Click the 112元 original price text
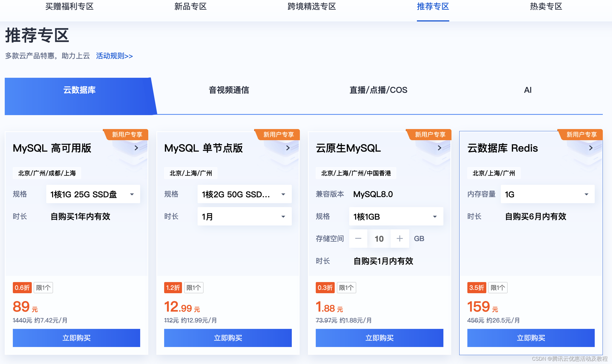The image size is (612, 364). pos(171,320)
